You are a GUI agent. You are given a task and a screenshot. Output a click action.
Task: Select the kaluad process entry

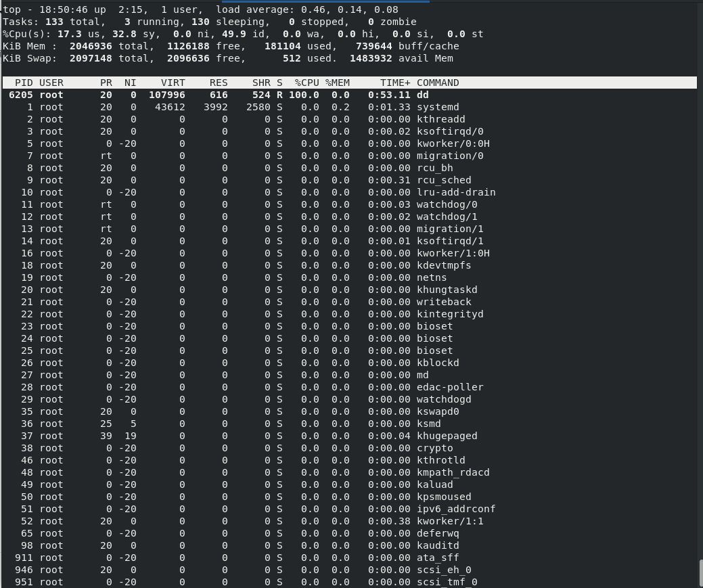click(434, 484)
